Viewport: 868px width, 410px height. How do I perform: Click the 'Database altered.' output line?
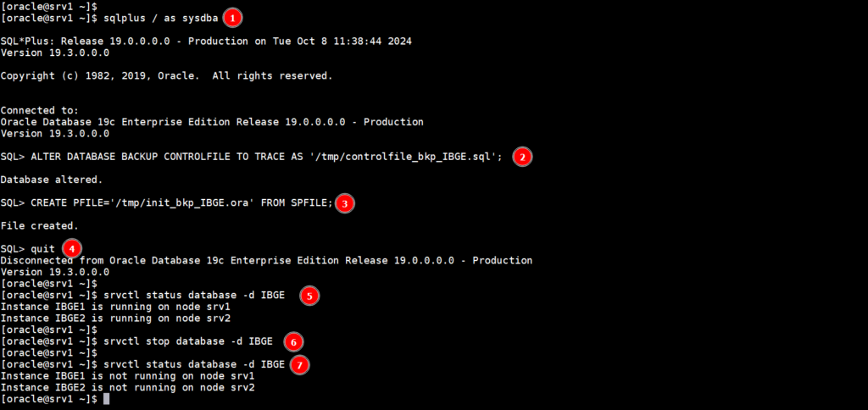[x=52, y=180]
